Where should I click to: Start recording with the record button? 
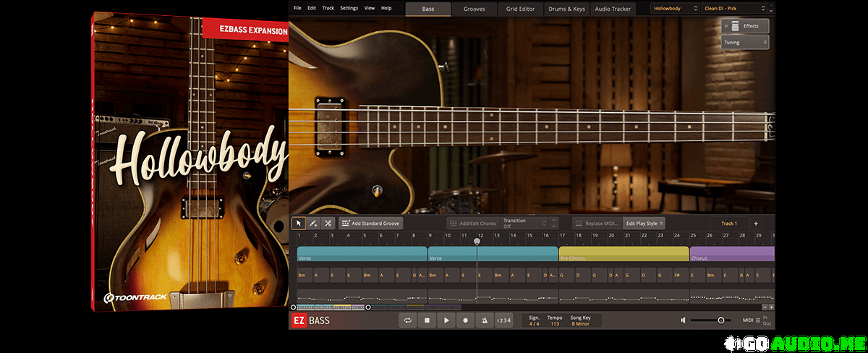[465, 320]
